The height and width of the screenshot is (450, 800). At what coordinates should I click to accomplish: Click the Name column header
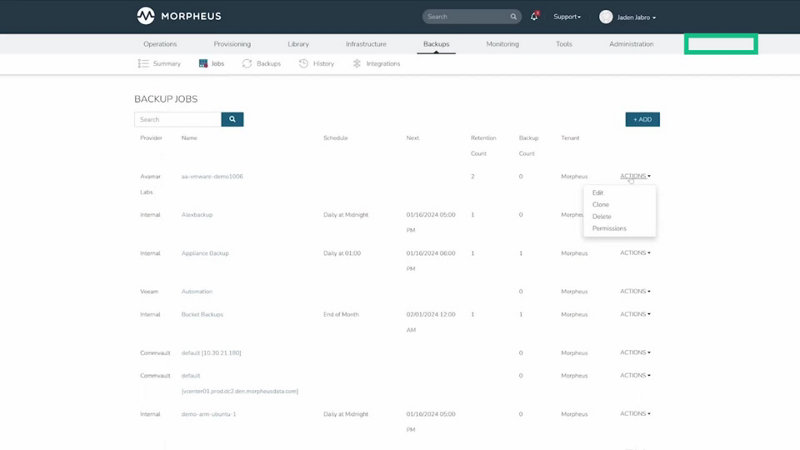(x=189, y=138)
